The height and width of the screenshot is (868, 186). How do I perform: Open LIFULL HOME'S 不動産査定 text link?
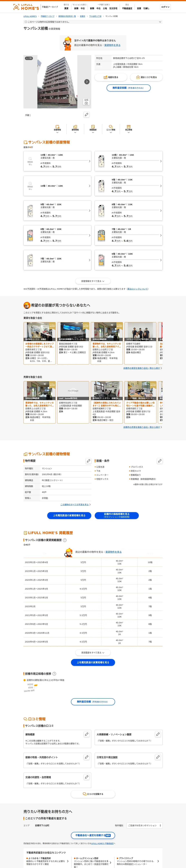102,844
